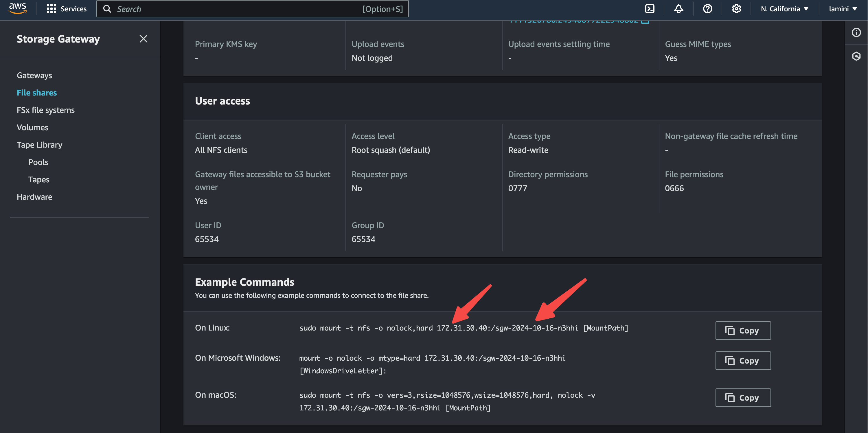Copy the macOS mount command
Viewport: 868px width, 433px height.
[743, 398]
